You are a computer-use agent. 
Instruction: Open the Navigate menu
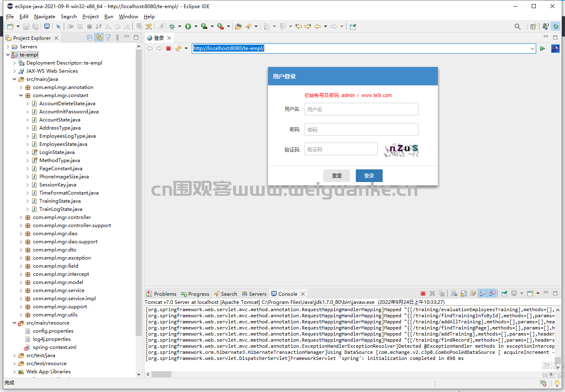click(x=45, y=16)
